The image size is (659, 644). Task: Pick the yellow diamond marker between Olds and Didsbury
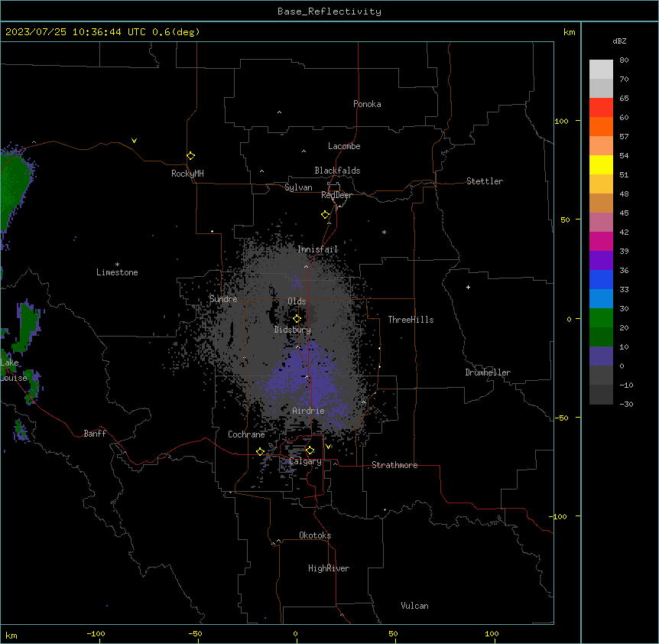[297, 318]
